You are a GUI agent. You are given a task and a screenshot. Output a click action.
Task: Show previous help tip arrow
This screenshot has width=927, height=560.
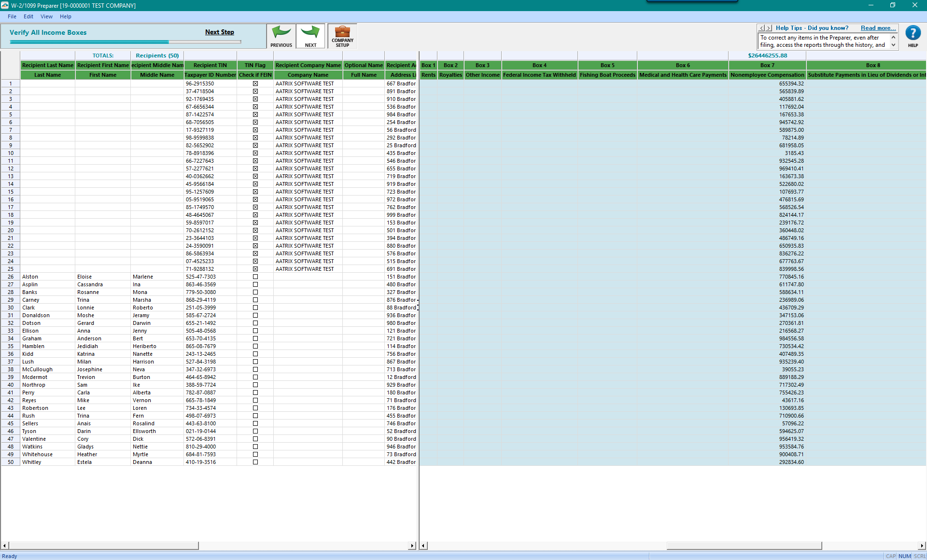pyautogui.click(x=762, y=28)
